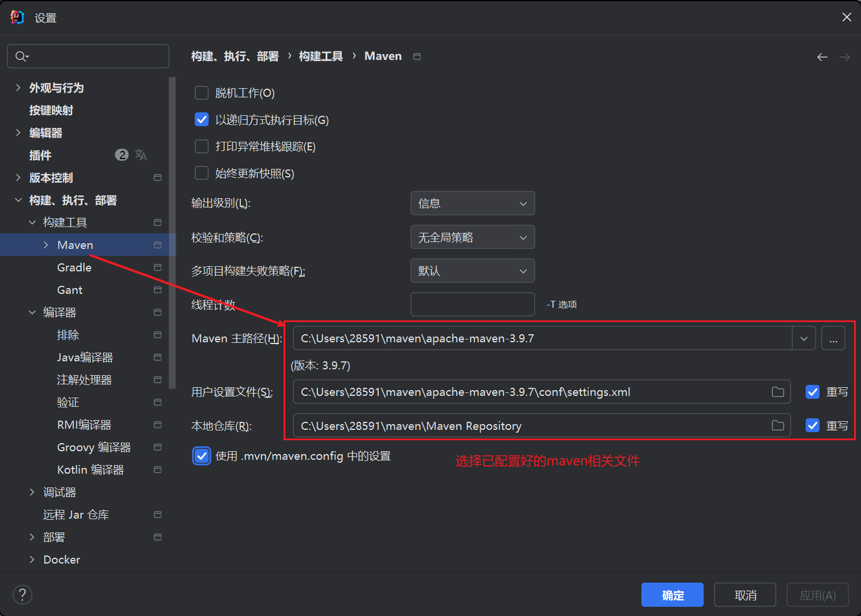Select 远程 Jar 仓库 settings page
This screenshot has height=616, width=861.
[76, 515]
